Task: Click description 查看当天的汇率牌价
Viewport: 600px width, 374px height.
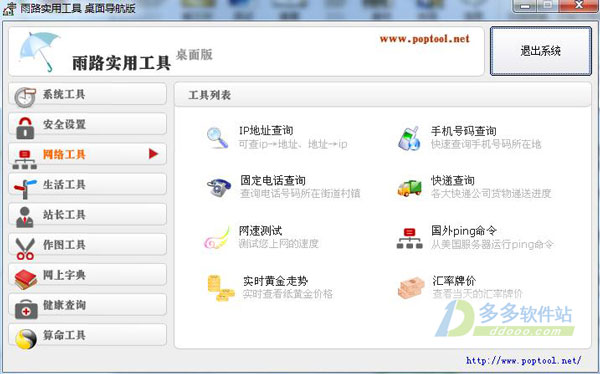Action: tap(477, 294)
